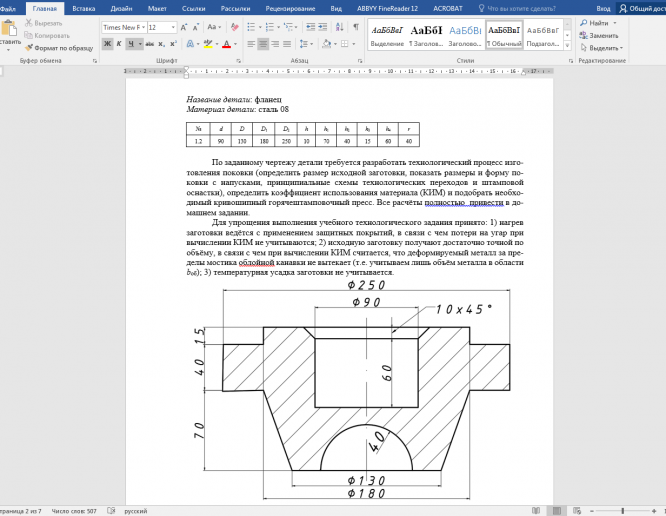Click the Найти button
Screen dimensions: 666x516
[x=599, y=22]
